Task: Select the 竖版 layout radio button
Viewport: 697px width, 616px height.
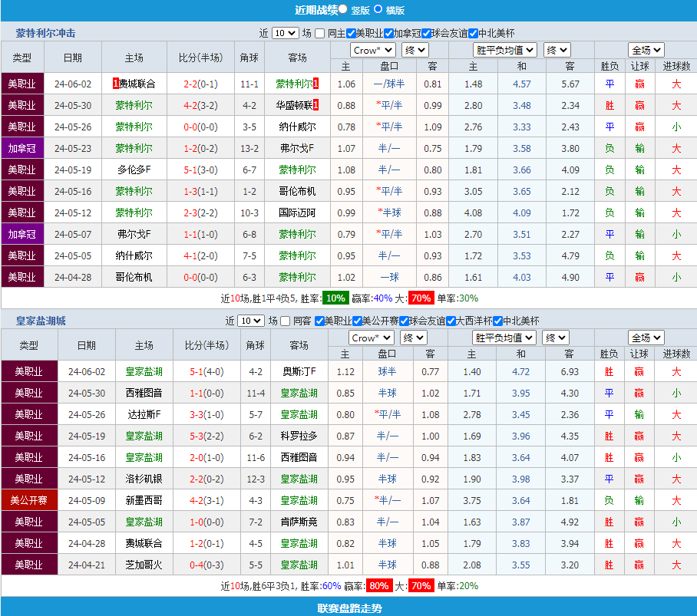Action: click(x=343, y=10)
